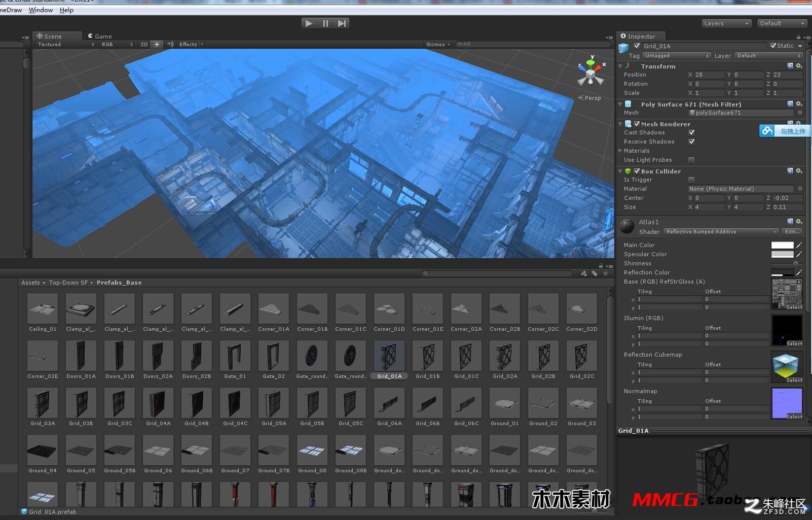The width and height of the screenshot is (812, 520).
Task: Open the RGB render mode dropdown
Action: pyautogui.click(x=117, y=45)
